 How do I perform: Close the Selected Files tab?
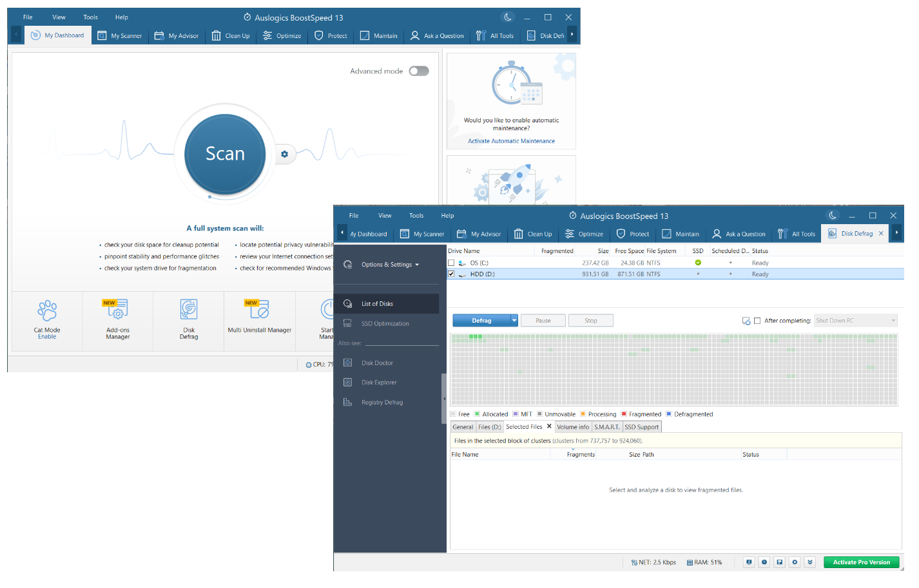point(549,426)
